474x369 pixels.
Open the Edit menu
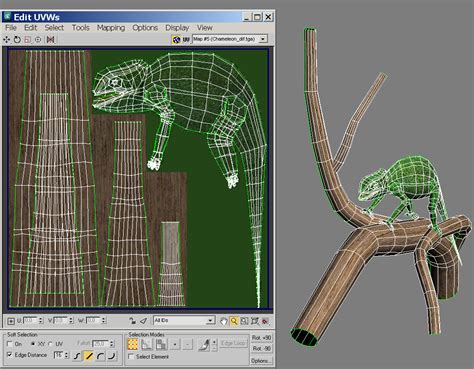pos(30,28)
